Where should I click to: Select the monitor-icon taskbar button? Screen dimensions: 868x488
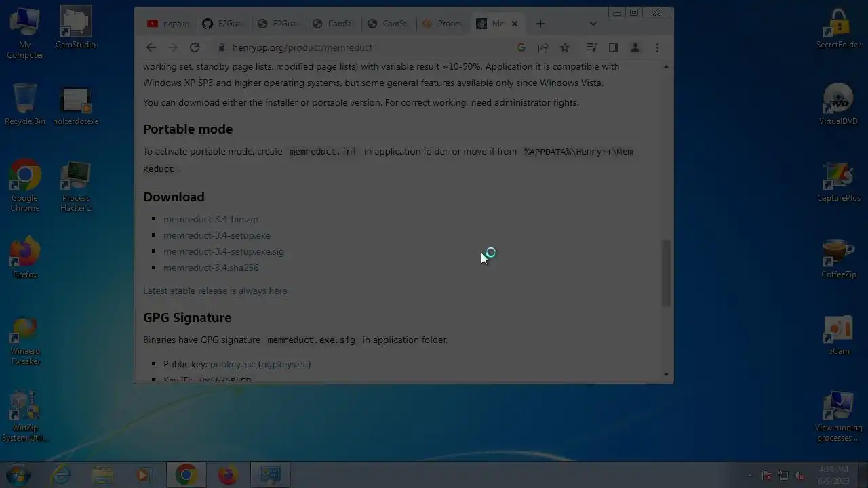pos(270,475)
